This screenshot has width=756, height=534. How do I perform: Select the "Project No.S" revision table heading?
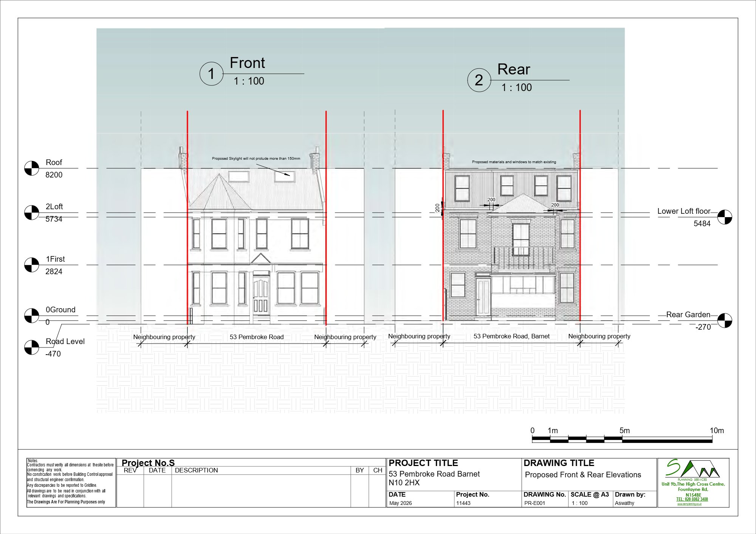pos(148,463)
